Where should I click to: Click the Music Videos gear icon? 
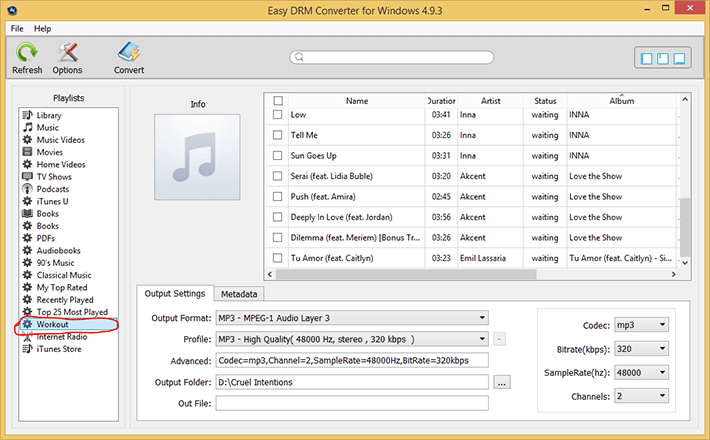pyautogui.click(x=28, y=139)
